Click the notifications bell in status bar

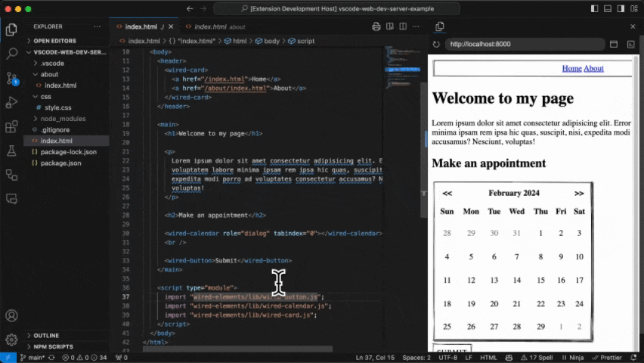tap(633, 358)
